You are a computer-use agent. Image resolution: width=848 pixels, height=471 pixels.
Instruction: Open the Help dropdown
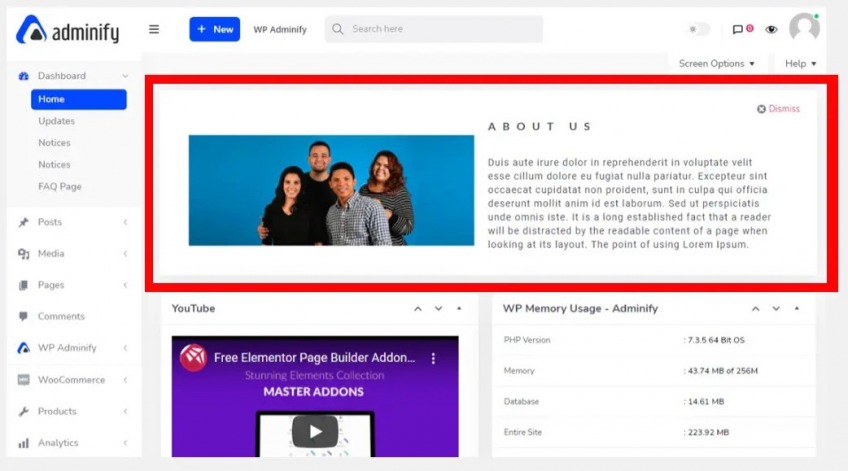800,63
